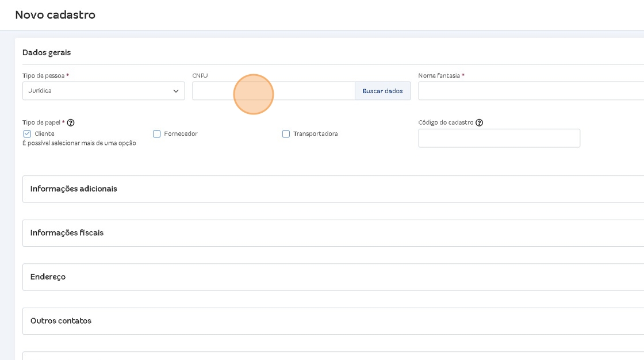Enable the Fornecedor checkbox

click(156, 133)
